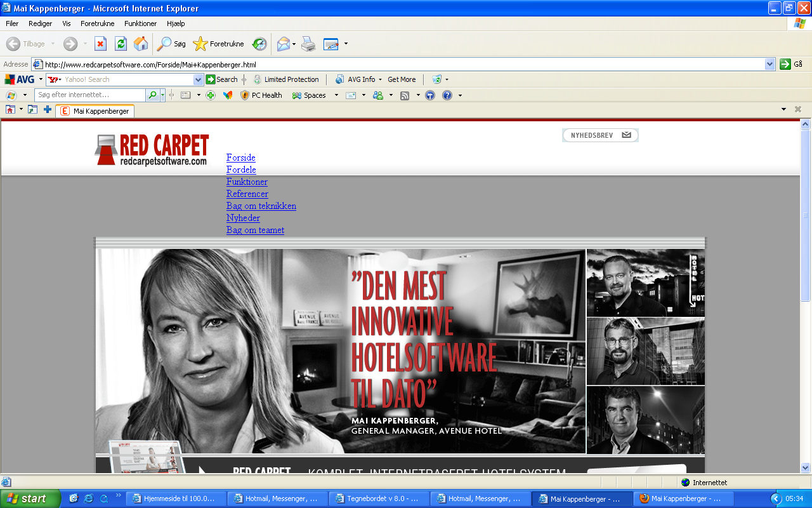Click the blue help question mark icon

(x=447, y=95)
